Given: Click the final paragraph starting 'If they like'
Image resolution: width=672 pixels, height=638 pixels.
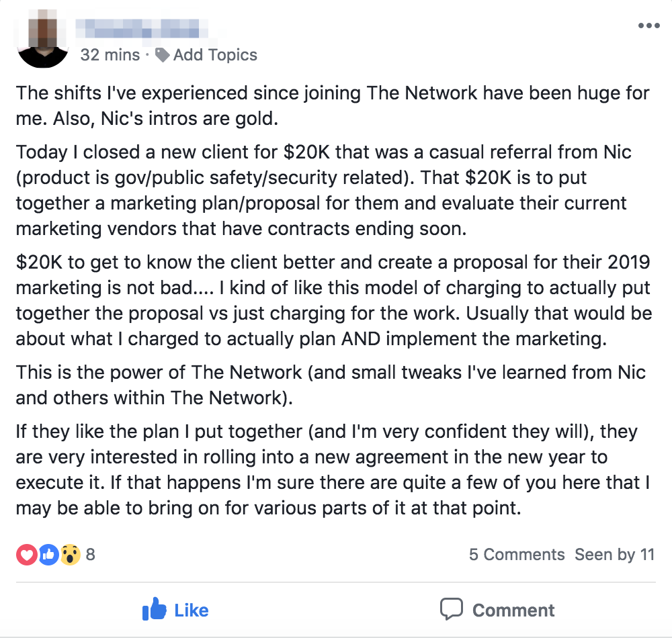Looking at the screenshot, I should point(333,469).
